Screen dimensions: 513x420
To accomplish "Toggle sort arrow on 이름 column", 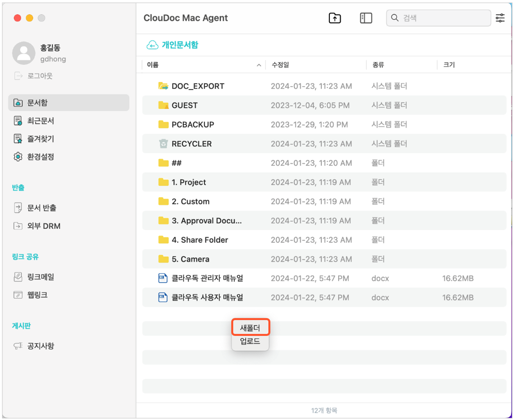I will [259, 65].
